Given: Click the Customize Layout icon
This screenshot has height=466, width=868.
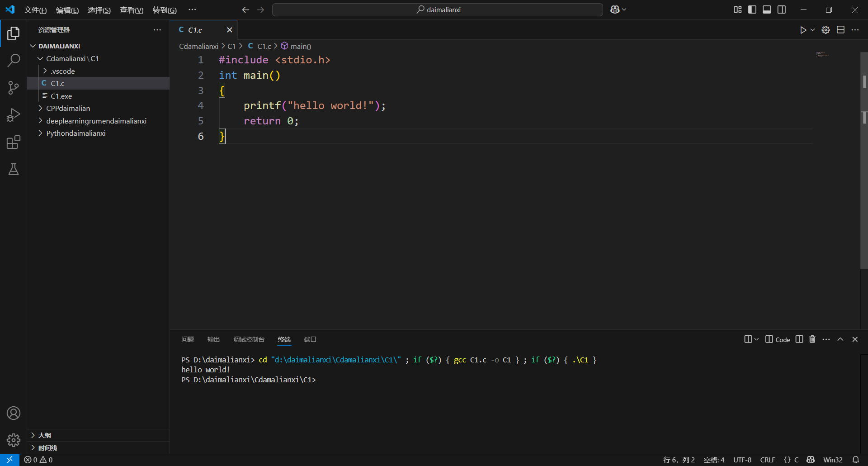Looking at the screenshot, I should point(738,10).
